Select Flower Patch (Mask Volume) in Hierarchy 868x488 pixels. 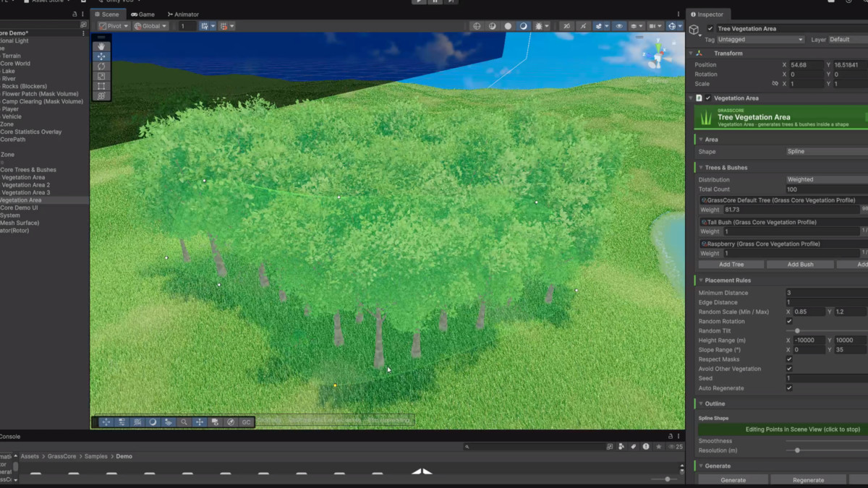click(x=40, y=94)
